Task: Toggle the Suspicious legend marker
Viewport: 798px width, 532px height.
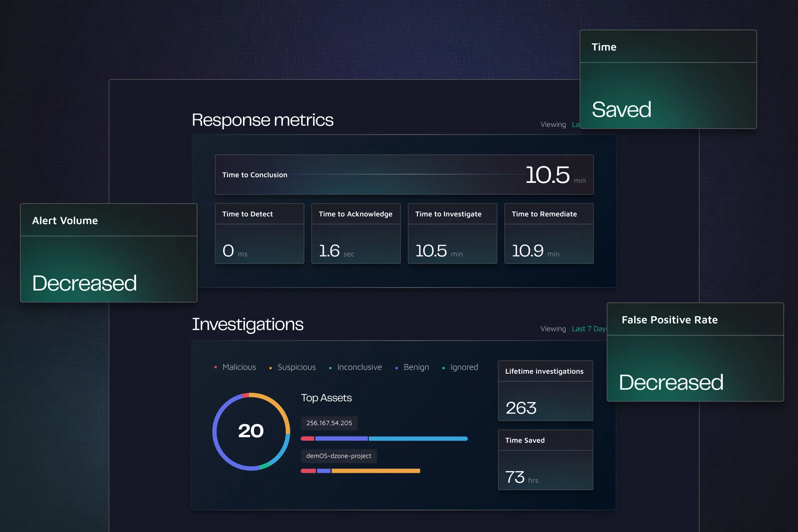Action: click(270, 368)
